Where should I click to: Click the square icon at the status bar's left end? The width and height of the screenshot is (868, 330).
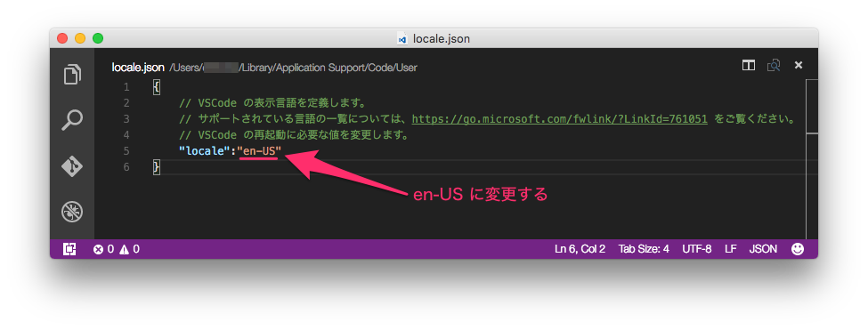[69, 249]
